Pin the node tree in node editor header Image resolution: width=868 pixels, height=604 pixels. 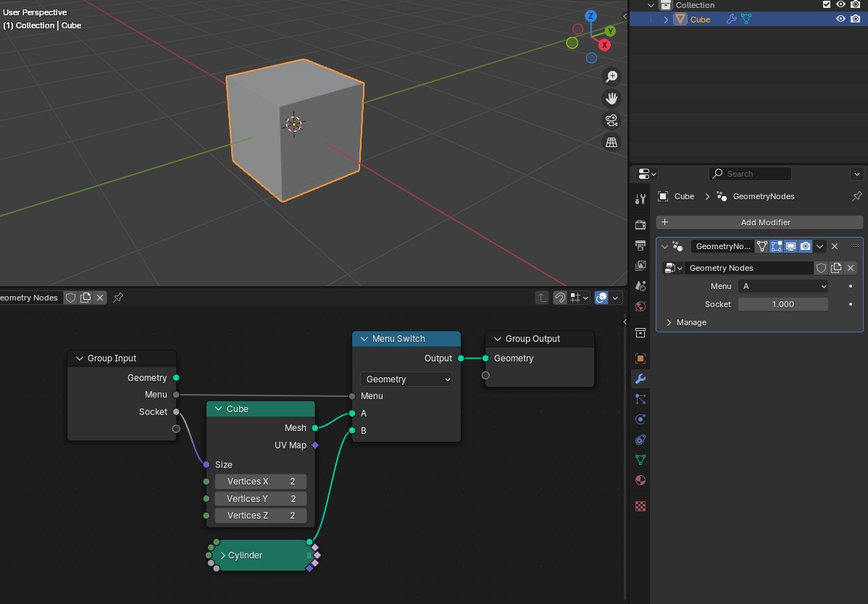click(x=118, y=298)
